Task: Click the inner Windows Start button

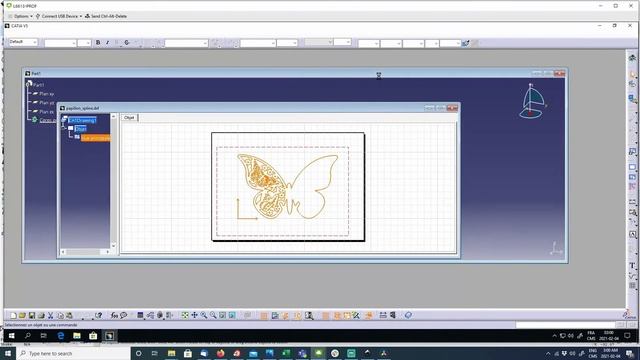Action: (x=11, y=336)
